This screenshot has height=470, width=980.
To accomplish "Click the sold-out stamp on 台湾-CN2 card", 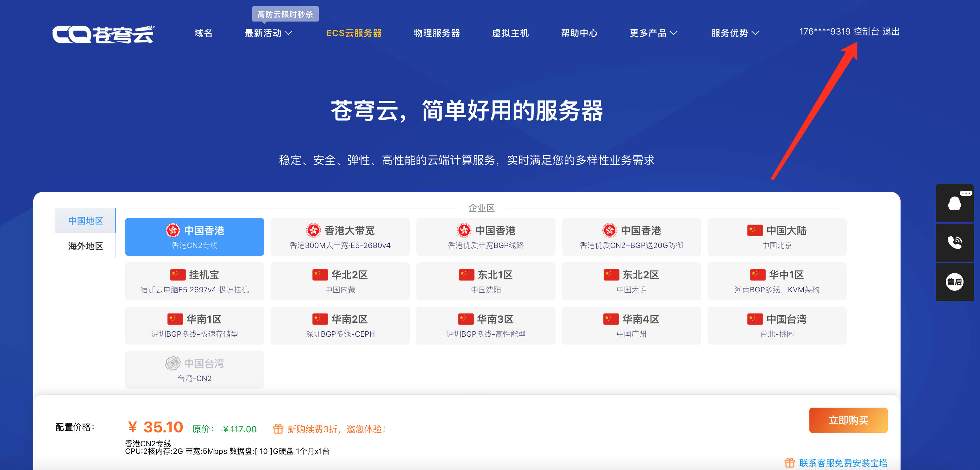I will click(173, 364).
